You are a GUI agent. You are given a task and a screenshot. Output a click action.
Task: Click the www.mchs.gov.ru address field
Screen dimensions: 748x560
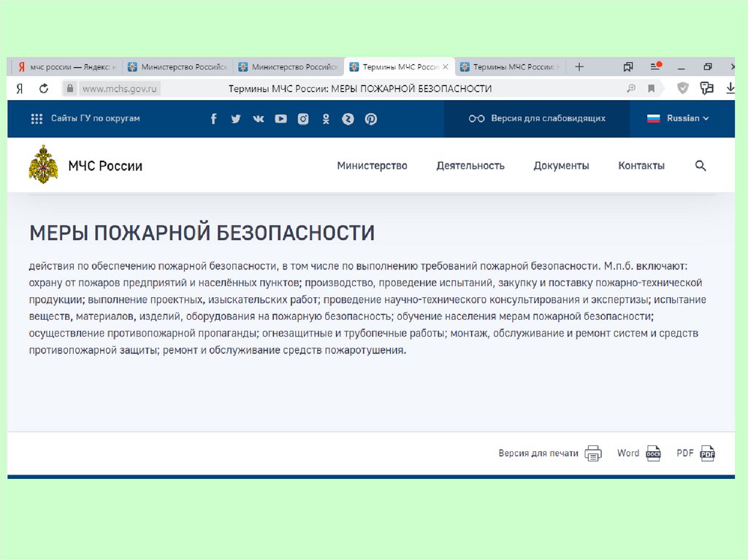click(119, 88)
